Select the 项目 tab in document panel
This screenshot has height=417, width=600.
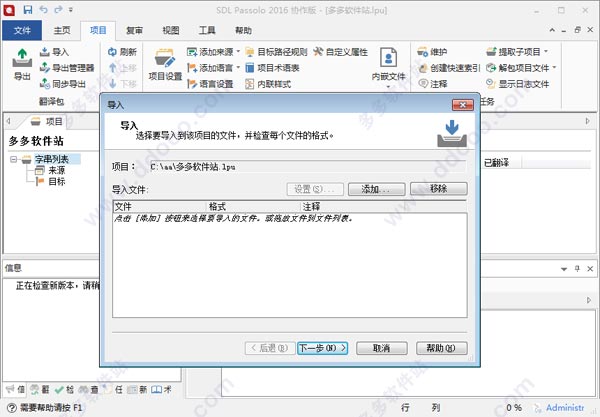tap(47, 121)
